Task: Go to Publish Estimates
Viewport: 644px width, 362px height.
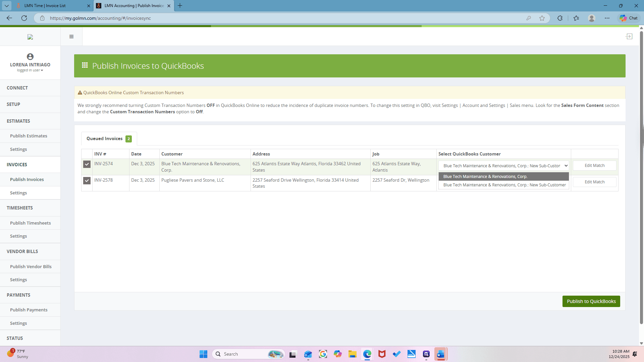Action: point(30,136)
